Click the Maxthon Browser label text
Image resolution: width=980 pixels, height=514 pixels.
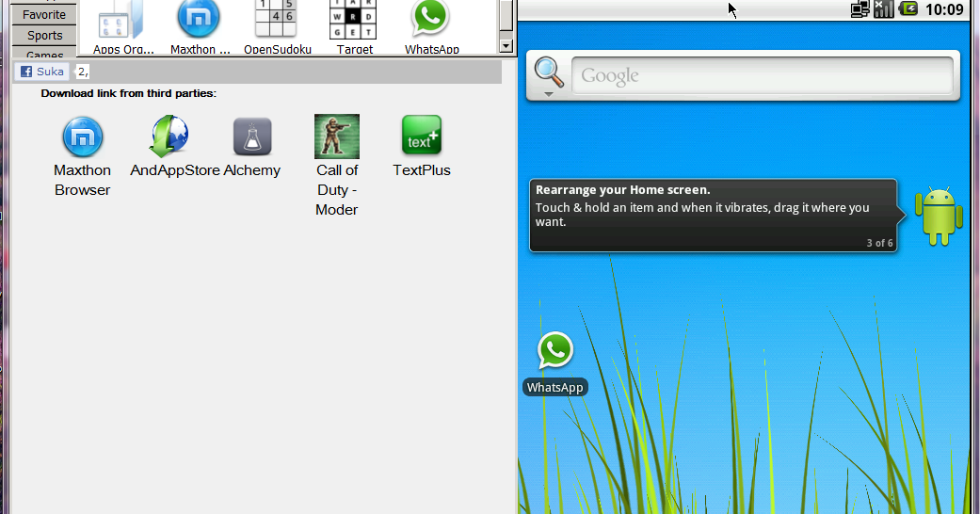click(x=83, y=180)
